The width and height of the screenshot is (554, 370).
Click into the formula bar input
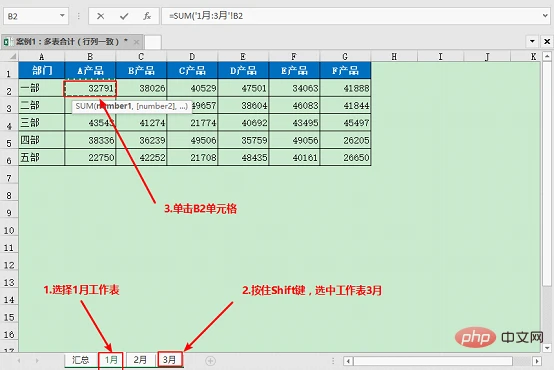pyautogui.click(x=353, y=16)
